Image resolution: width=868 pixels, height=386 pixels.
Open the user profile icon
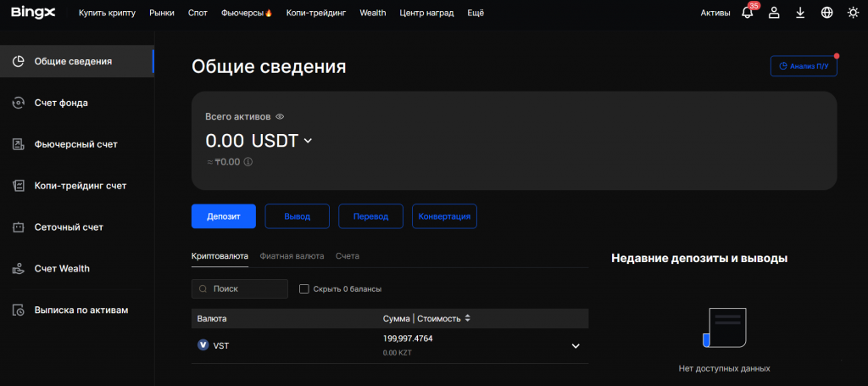(774, 12)
